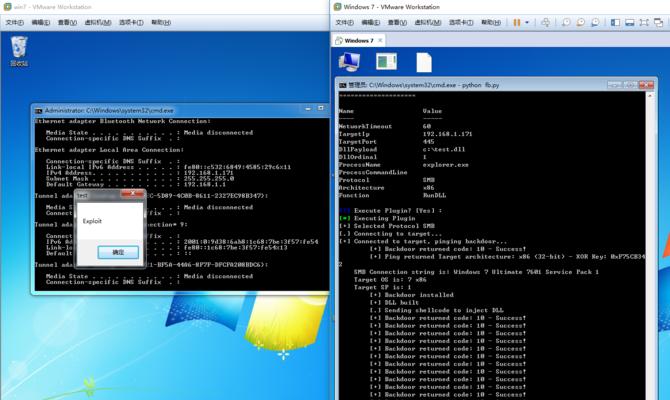Open 虚拟机(M) menu in win7 VMware window
The image size is (670, 400).
[97, 22]
